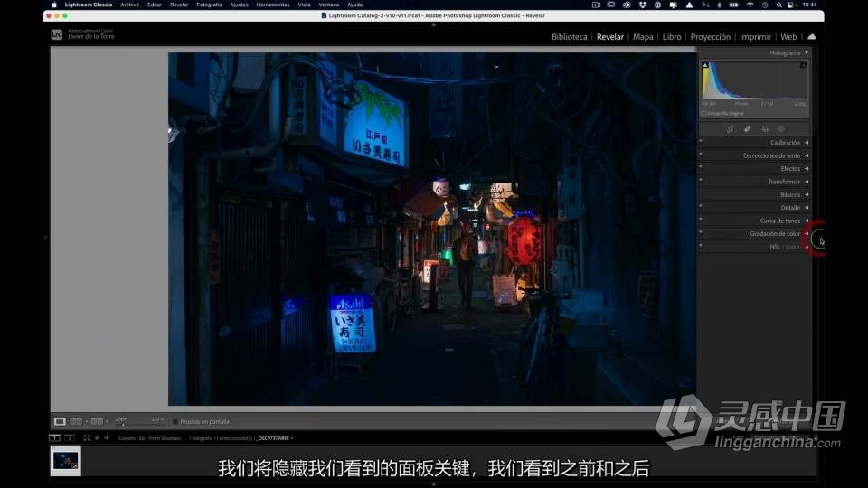Open Dropbox menu bar icon

click(642, 5)
